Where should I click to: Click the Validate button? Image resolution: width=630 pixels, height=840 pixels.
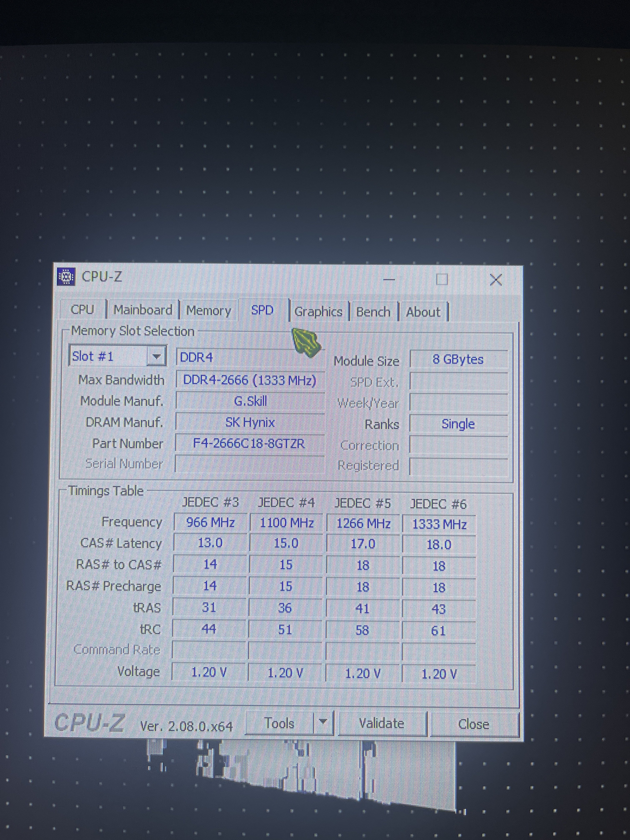pyautogui.click(x=381, y=723)
